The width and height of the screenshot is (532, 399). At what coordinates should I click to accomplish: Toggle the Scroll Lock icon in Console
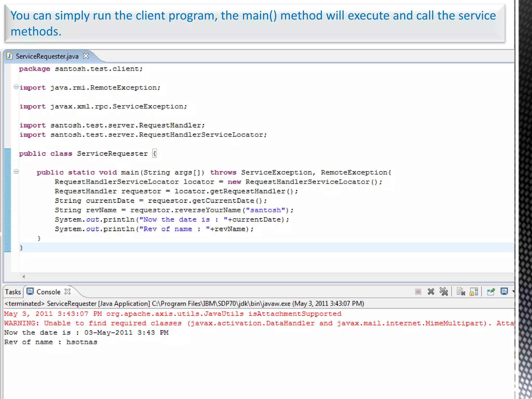coord(474,292)
